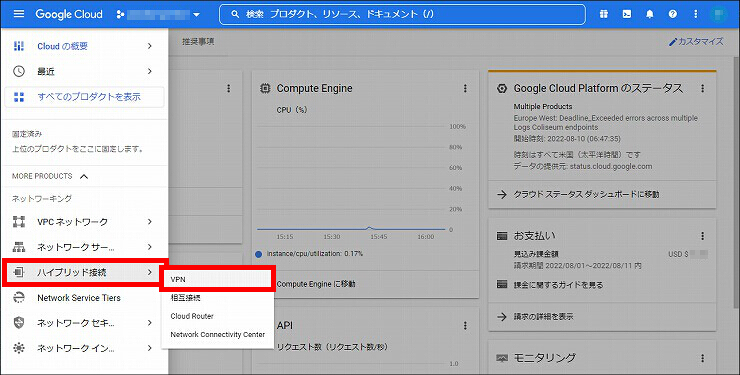Open Google Cloud Platform status card menu
The width and height of the screenshot is (740, 375).
tap(702, 88)
